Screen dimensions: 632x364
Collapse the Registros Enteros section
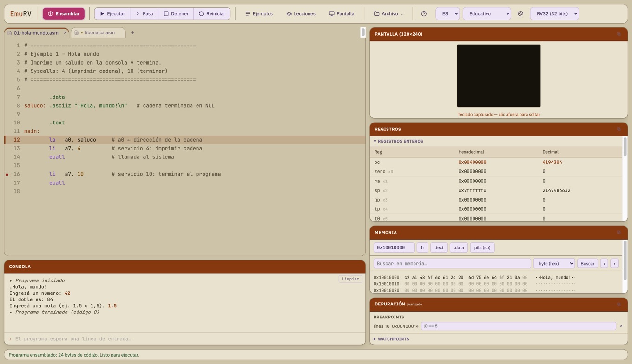[x=399, y=141]
